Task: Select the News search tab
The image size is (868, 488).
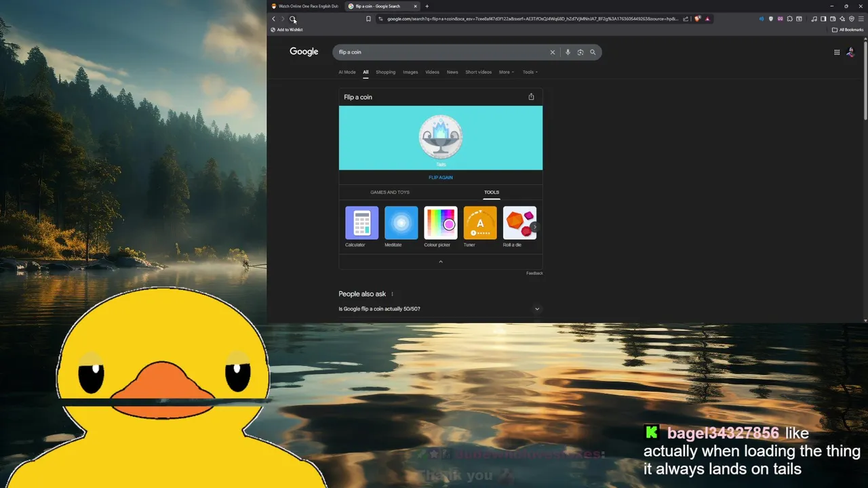Action: (x=452, y=72)
